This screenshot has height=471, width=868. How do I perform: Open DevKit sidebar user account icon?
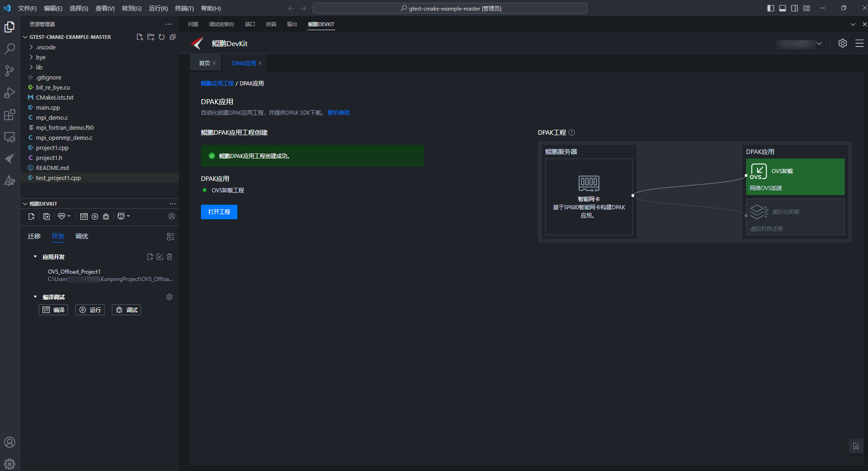click(x=172, y=216)
